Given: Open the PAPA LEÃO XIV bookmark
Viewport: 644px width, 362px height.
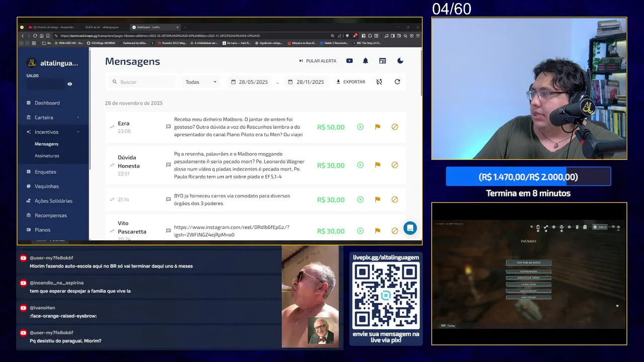Looking at the screenshot, I should click(x=69, y=43).
